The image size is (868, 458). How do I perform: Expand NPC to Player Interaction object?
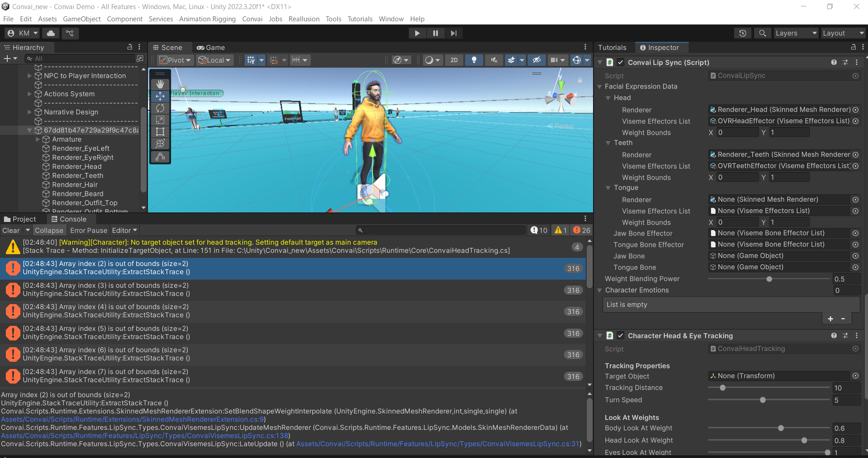[30, 76]
